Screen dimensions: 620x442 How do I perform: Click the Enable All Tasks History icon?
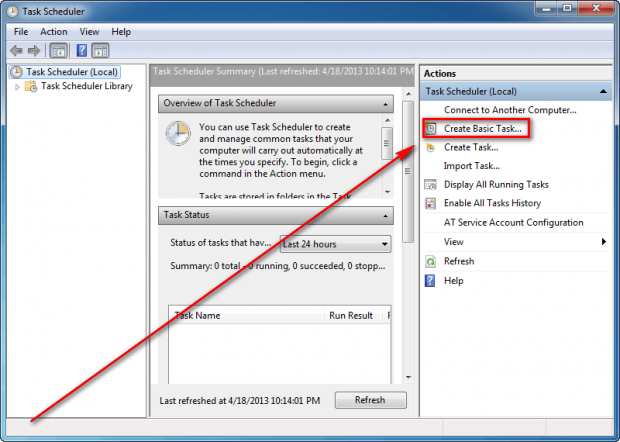(430, 203)
